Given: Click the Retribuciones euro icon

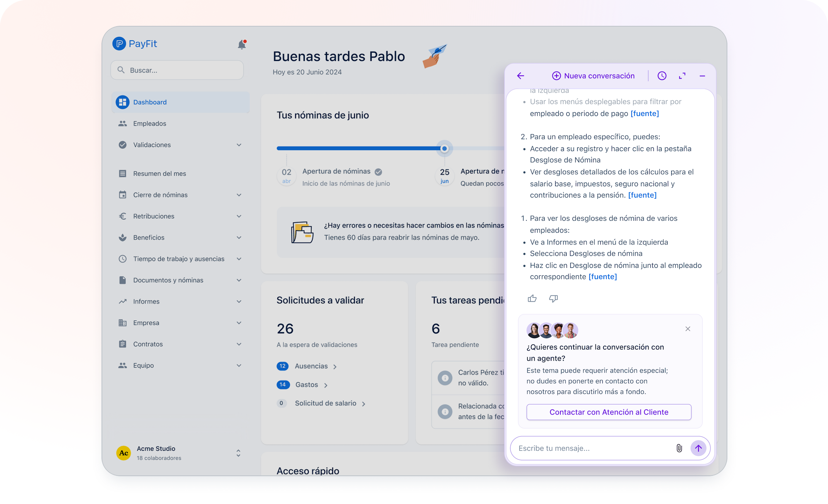Looking at the screenshot, I should [x=123, y=216].
